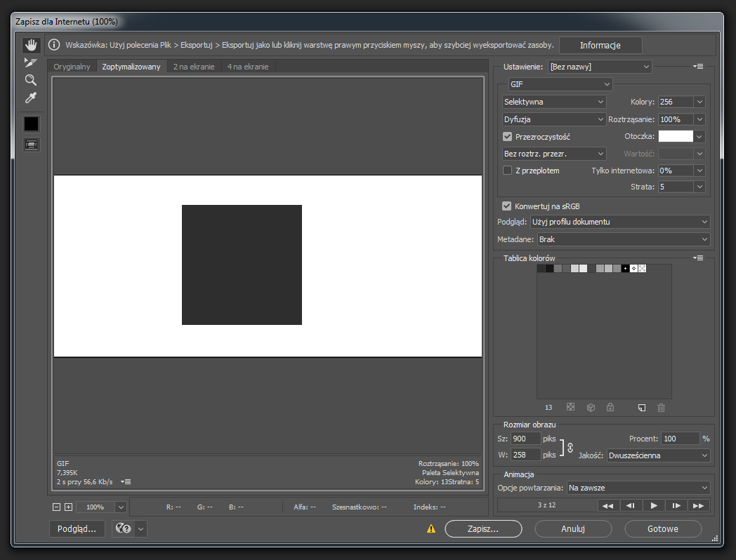This screenshot has width=736, height=560.
Task: Add new color to the color table
Action: pos(642,408)
